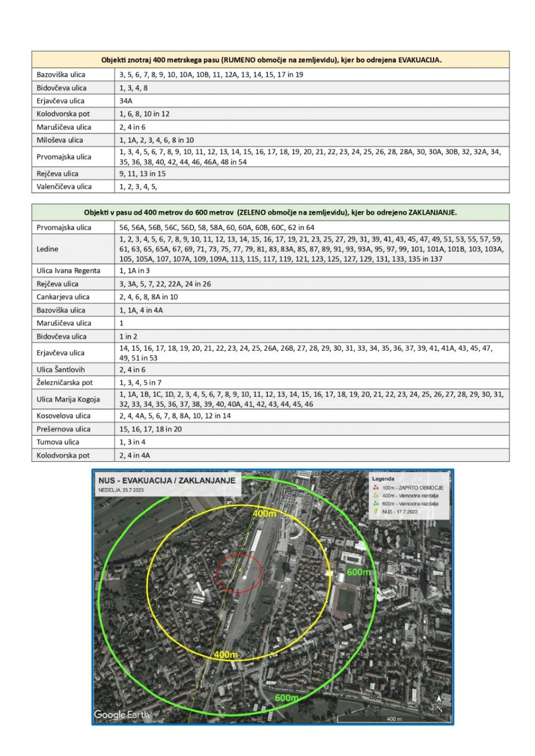Viewport: 535px width, 756px height.
Task: Click the Cankarjeva ulica row label
Action: 63,297
